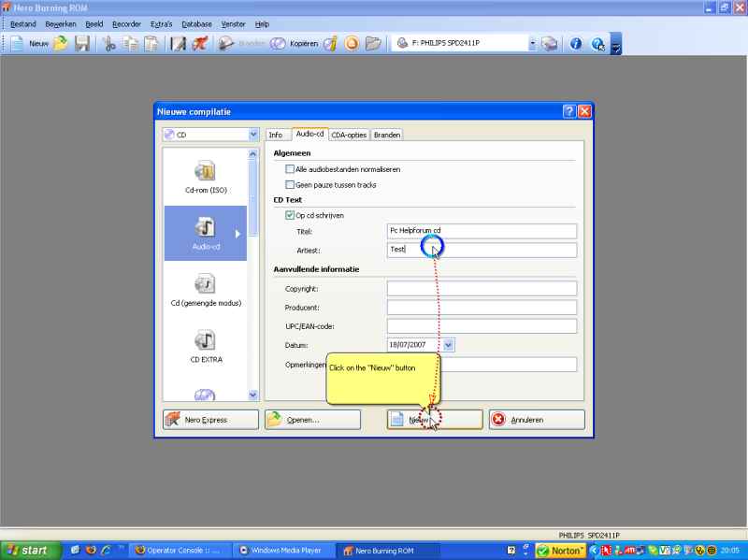Open the F: PHILIPS SPD2411P recorder dropdown
Image resolution: width=748 pixels, height=560 pixels.
click(532, 43)
